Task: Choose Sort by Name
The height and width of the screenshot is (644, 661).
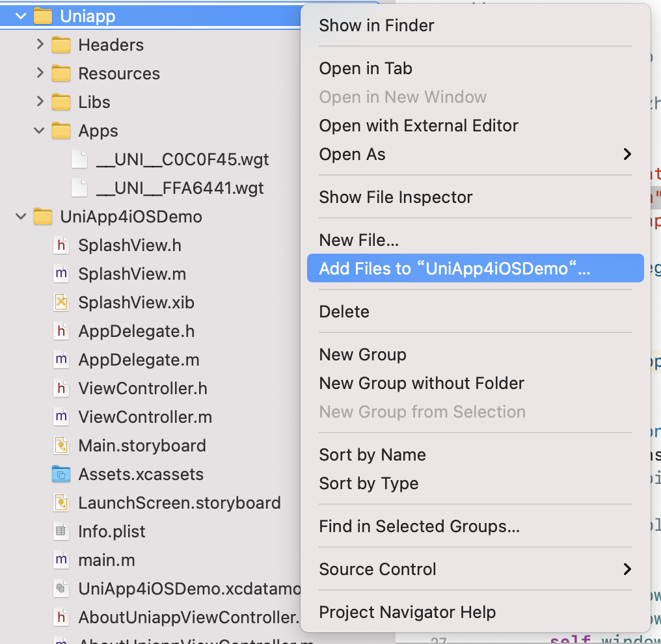Action: tap(476, 455)
